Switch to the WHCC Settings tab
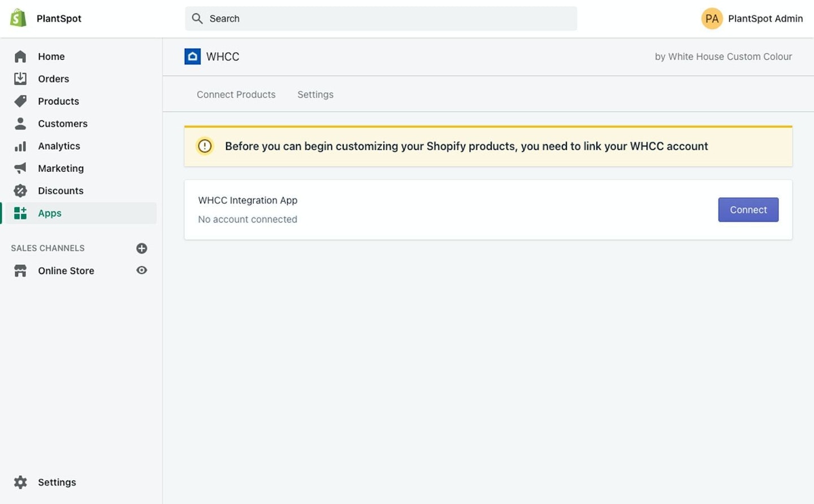Image resolution: width=814 pixels, height=504 pixels. point(315,94)
